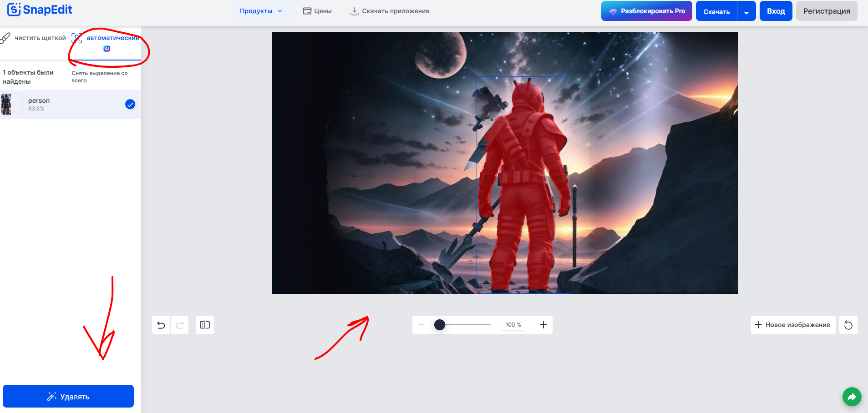
Task: Click the minus icon to zoom out
Action: (x=421, y=325)
